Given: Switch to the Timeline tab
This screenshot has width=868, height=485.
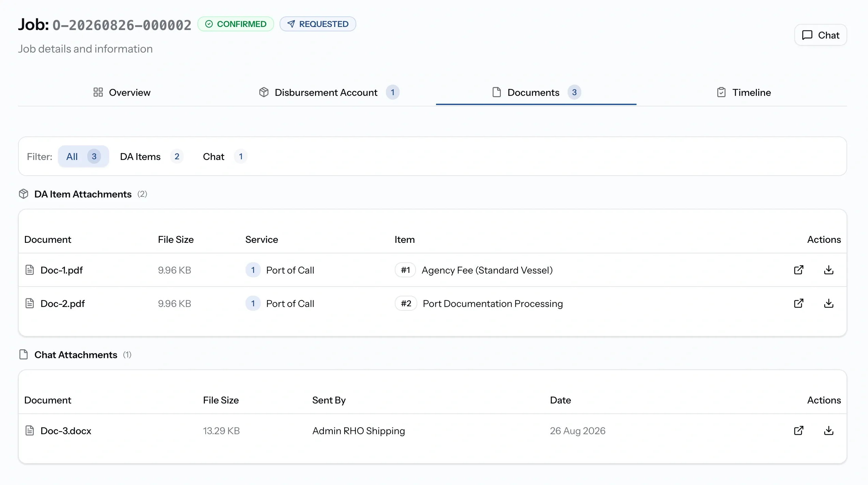Looking at the screenshot, I should [x=744, y=92].
